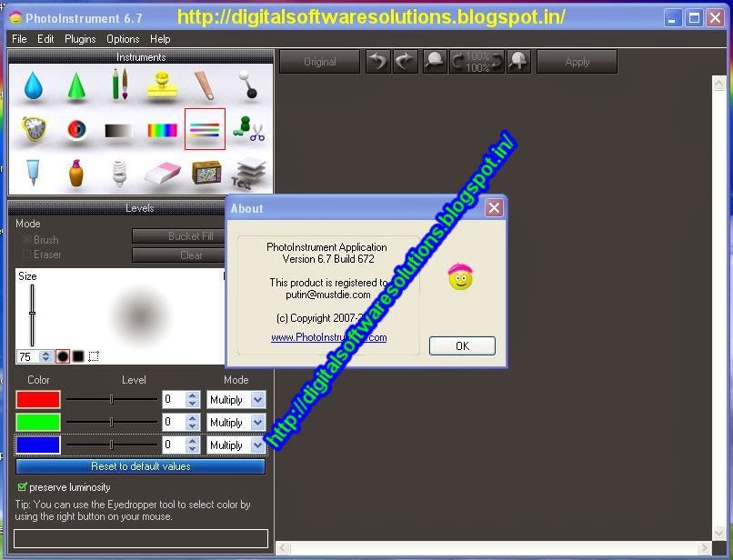Select the Levels colored lines tool
Viewport: 733px width, 560px height.
point(205,129)
